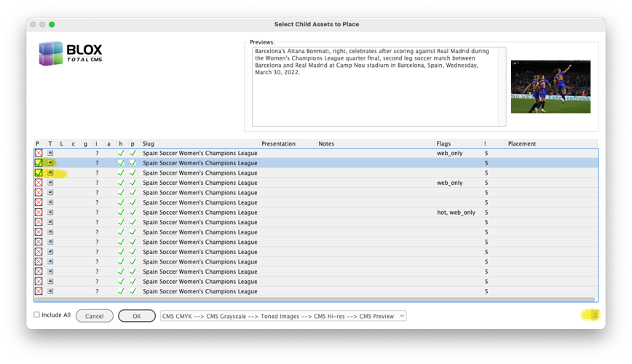Select the slug in the hot, web_only row
This screenshot has height=364, width=632.
(x=200, y=213)
